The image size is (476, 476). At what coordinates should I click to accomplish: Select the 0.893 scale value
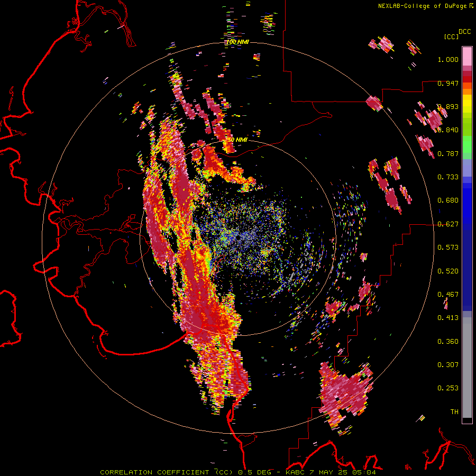(x=448, y=106)
